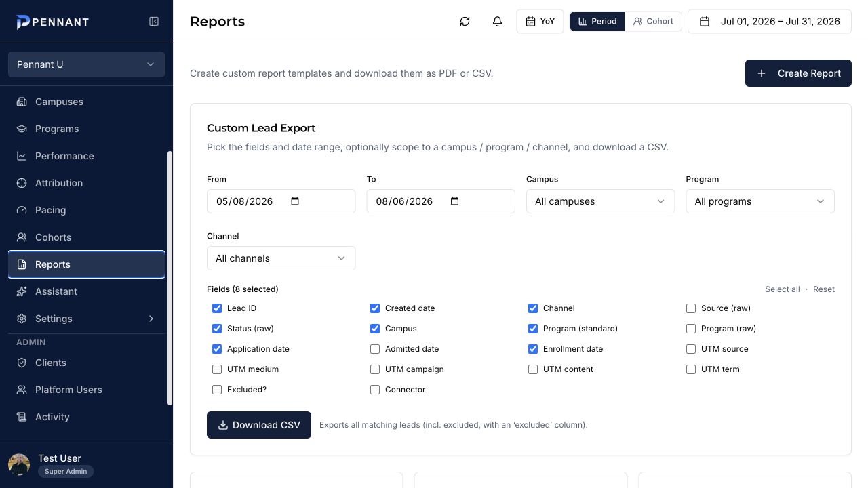Open the Pennant U client dropdown
This screenshot has width=868, height=488.
[86, 64]
